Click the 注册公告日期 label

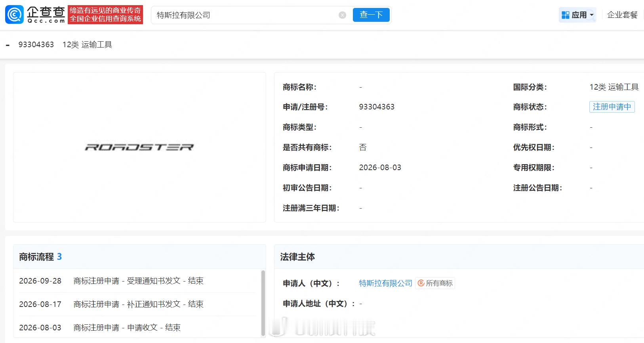(537, 188)
